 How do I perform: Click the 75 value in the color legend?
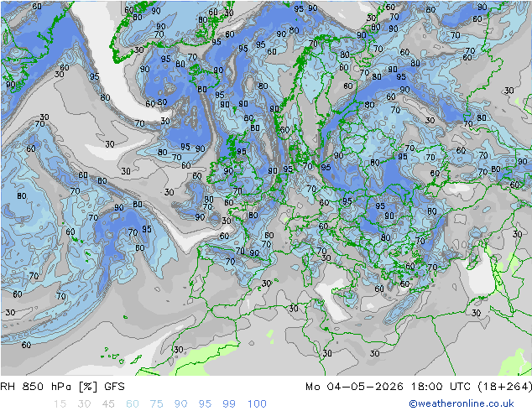[156, 403]
